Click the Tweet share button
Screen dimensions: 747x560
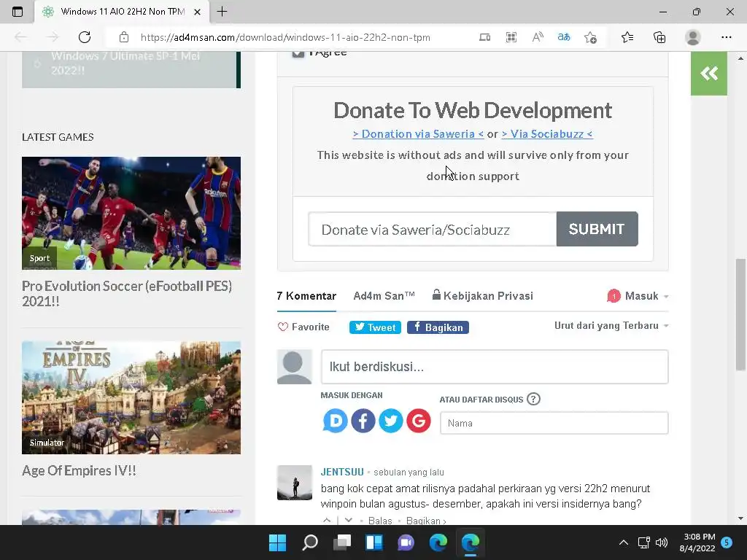tap(375, 327)
